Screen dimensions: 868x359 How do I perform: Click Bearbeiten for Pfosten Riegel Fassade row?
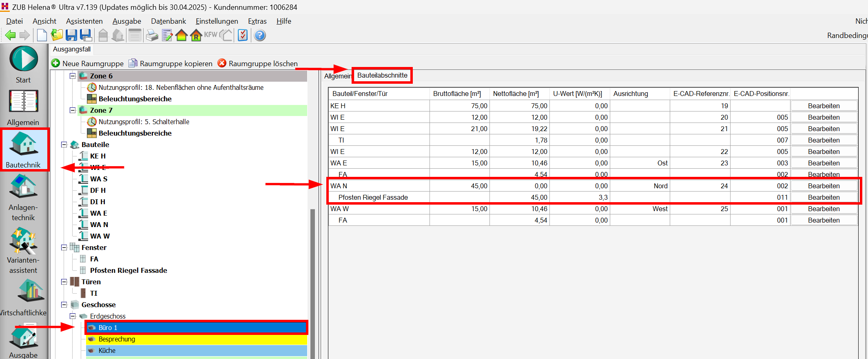click(824, 197)
